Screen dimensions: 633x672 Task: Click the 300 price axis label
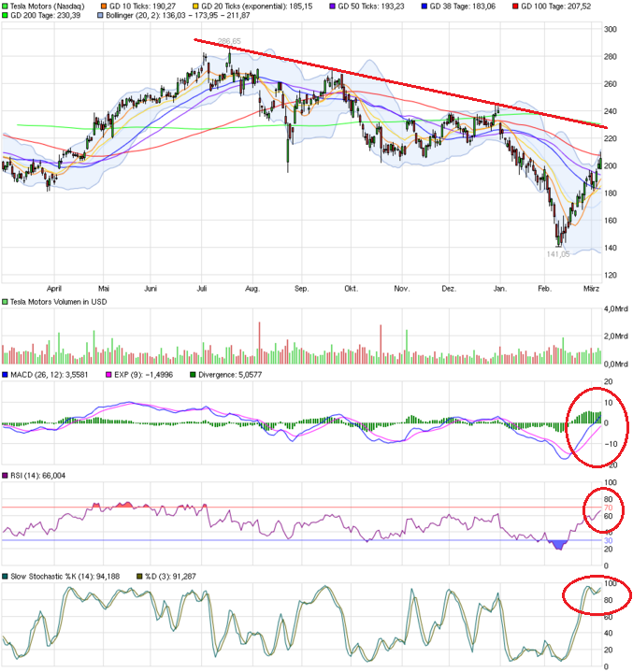[611, 30]
